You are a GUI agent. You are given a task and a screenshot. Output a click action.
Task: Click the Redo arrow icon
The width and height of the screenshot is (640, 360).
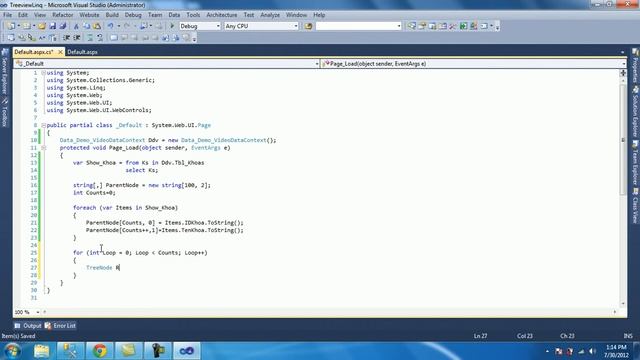[127, 26]
